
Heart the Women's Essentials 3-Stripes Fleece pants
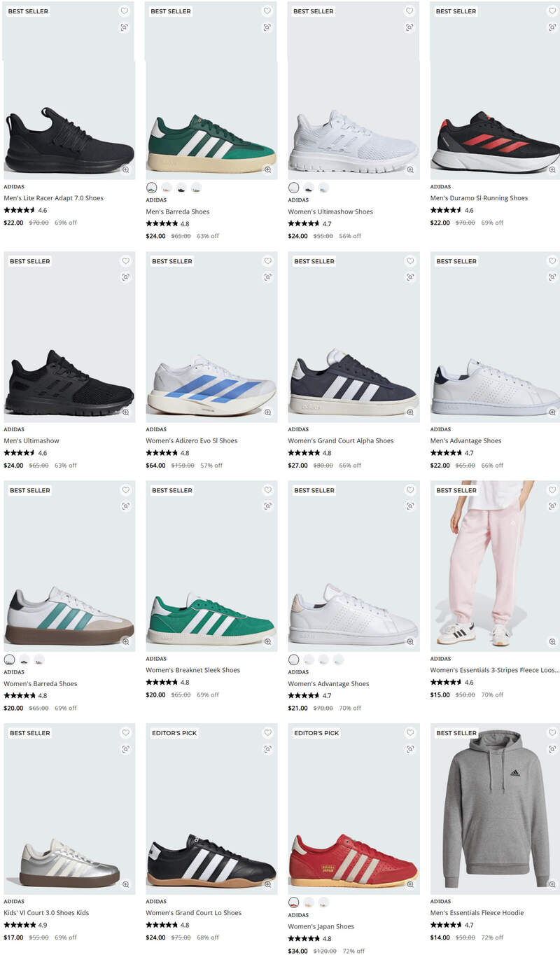point(552,490)
